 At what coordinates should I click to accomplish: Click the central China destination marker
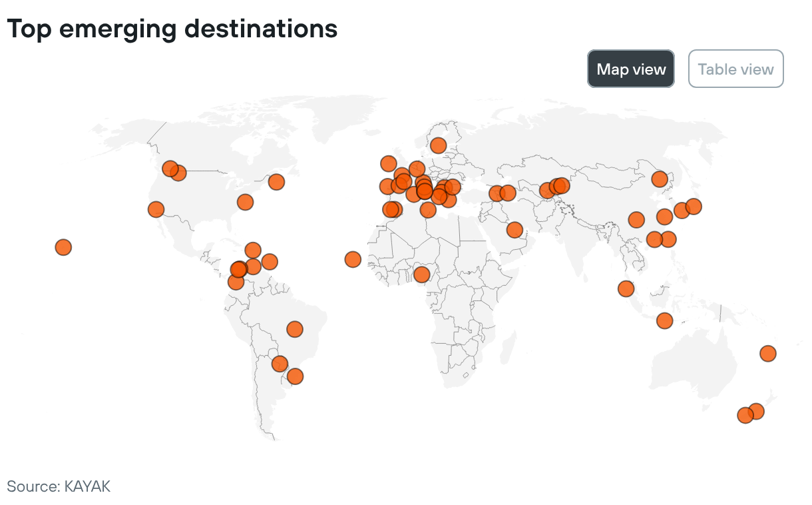tap(636, 220)
